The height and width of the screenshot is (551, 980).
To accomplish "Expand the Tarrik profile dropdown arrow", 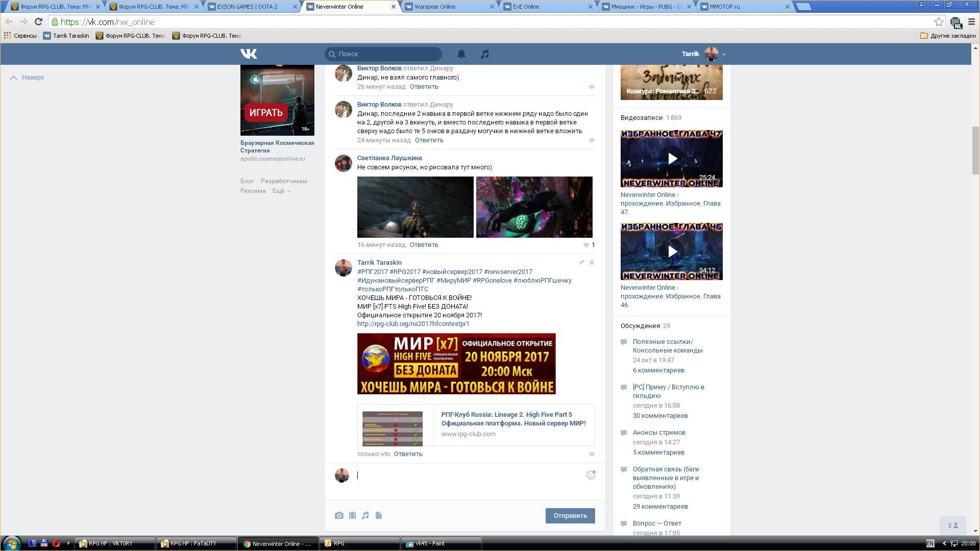I will [724, 54].
